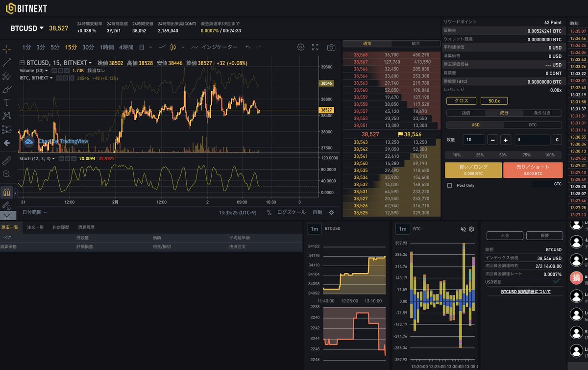Image resolution: width=588 pixels, height=370 pixels.
Task: Toggle sound mute icon on BTC volume panel
Action: click(463, 229)
